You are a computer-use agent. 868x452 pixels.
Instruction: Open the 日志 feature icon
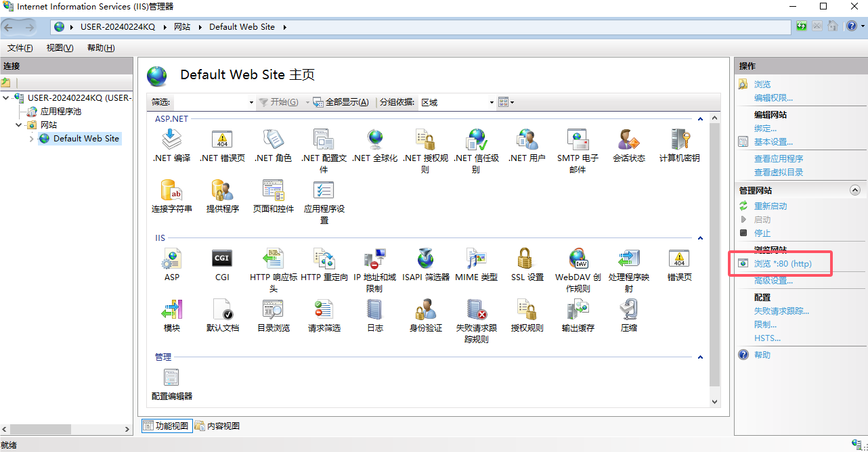374,310
